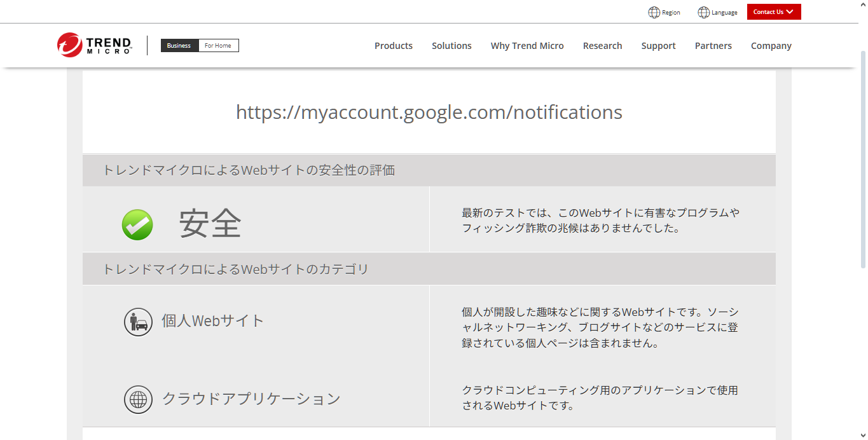Click the Trend Micro logo
This screenshot has width=868, height=440.
tap(94, 45)
